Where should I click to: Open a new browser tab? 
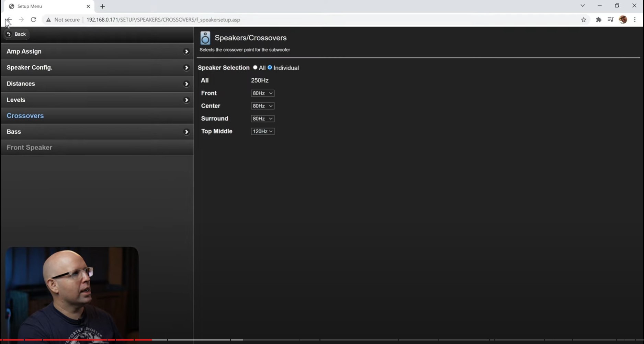(x=102, y=6)
